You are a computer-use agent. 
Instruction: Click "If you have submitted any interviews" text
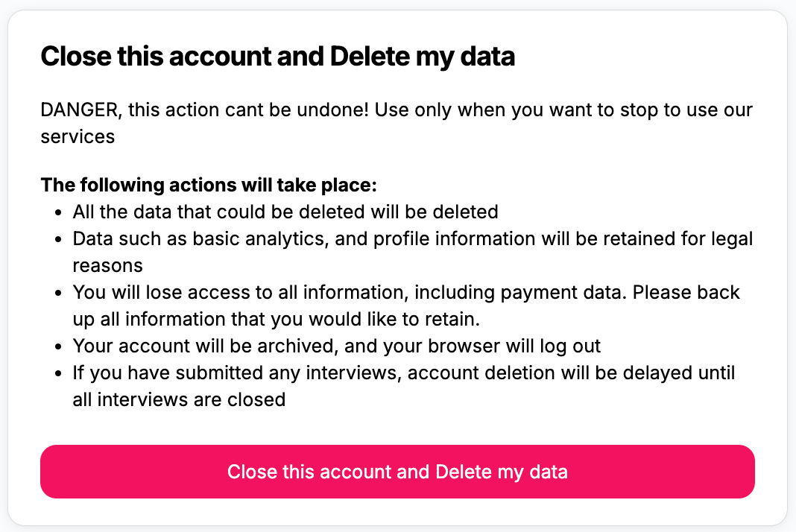coord(237,373)
